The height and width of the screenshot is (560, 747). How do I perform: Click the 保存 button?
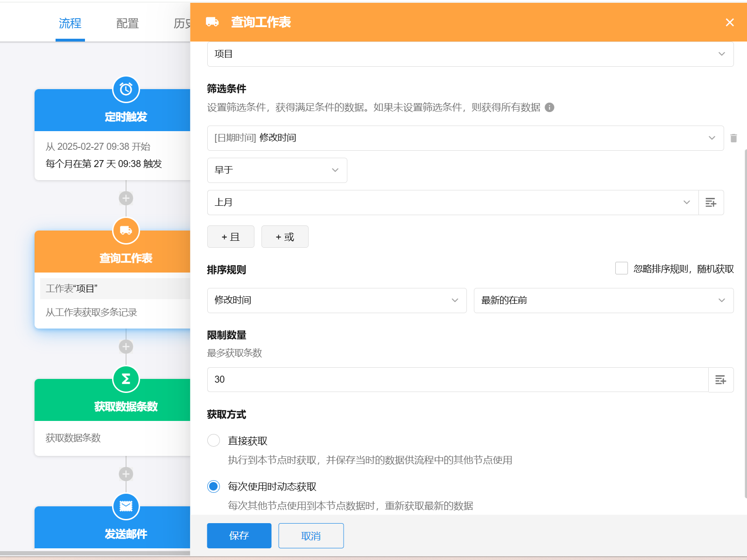239,536
